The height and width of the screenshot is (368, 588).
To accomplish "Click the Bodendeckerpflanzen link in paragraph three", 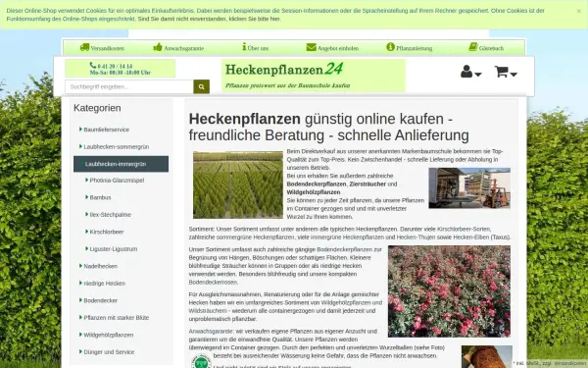I will click(x=344, y=249).
